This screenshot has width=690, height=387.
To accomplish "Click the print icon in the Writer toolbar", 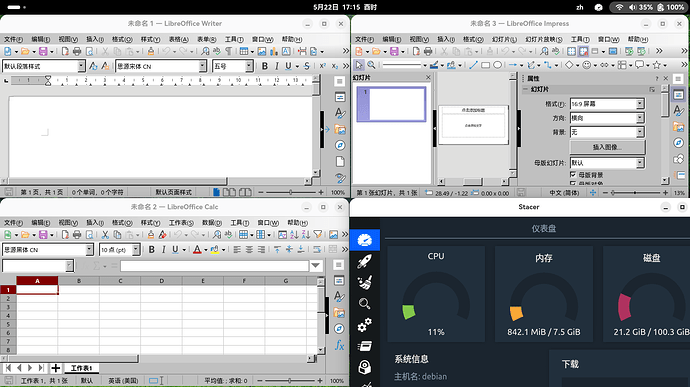I will coord(77,52).
